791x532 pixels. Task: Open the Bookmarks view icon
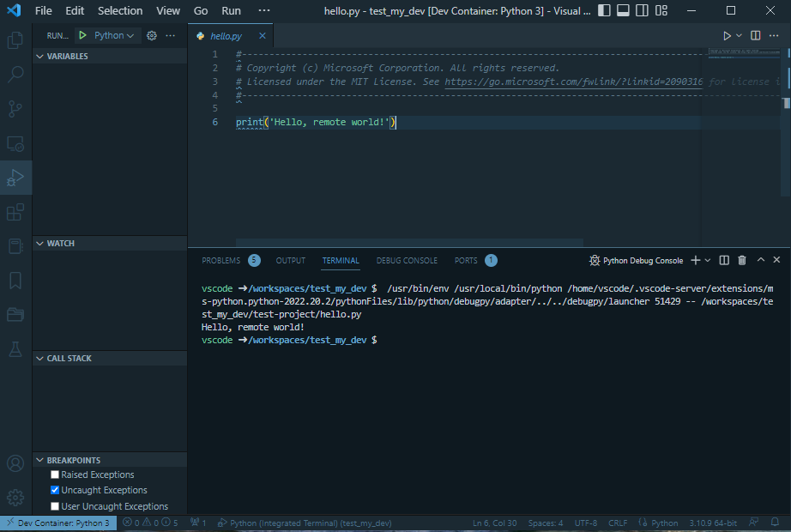(15, 281)
